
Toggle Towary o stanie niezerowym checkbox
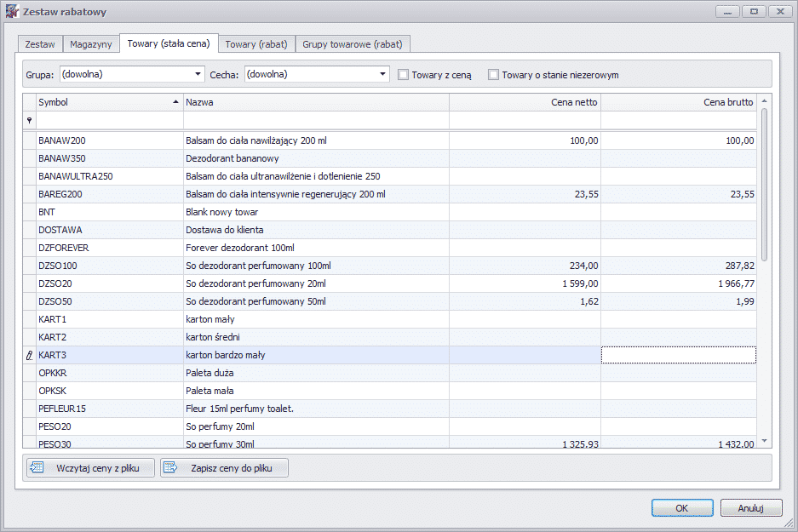point(493,75)
